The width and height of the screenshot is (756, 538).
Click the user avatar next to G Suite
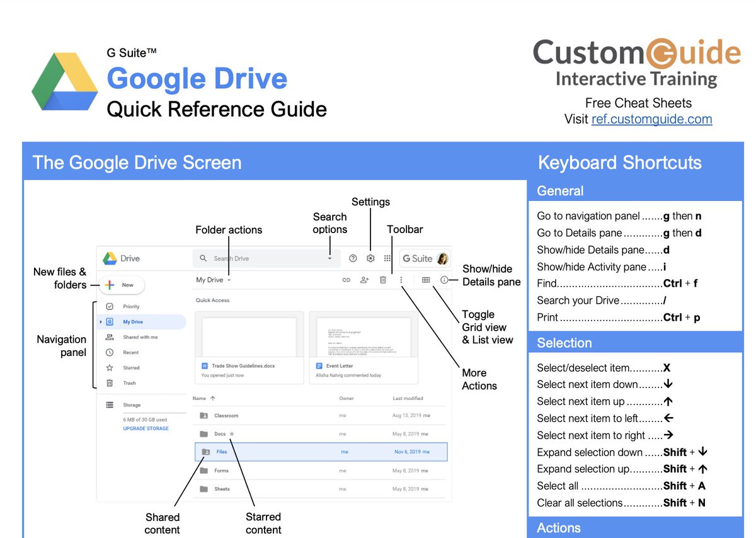[442, 258]
